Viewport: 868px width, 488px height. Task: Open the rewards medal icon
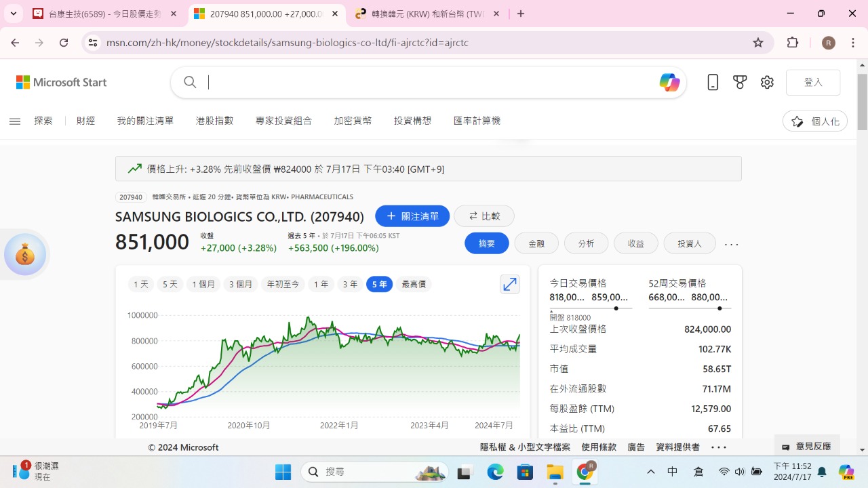pyautogui.click(x=740, y=81)
